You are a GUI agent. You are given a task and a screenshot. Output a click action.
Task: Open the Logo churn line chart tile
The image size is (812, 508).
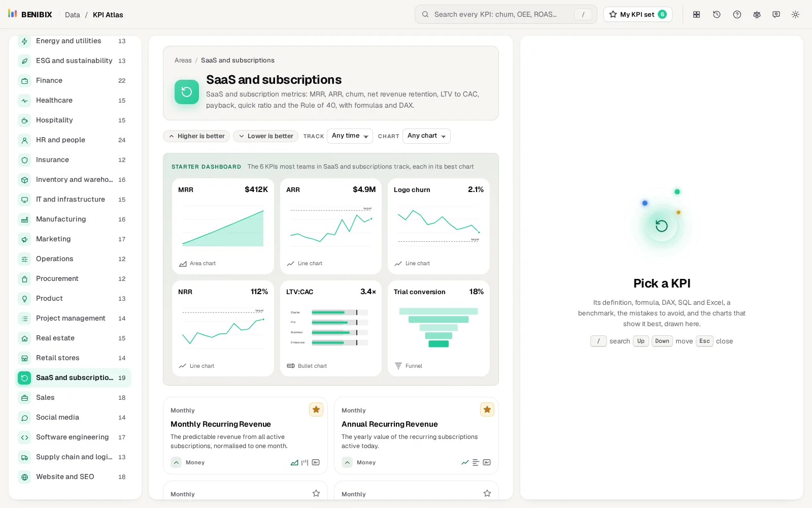tap(438, 226)
